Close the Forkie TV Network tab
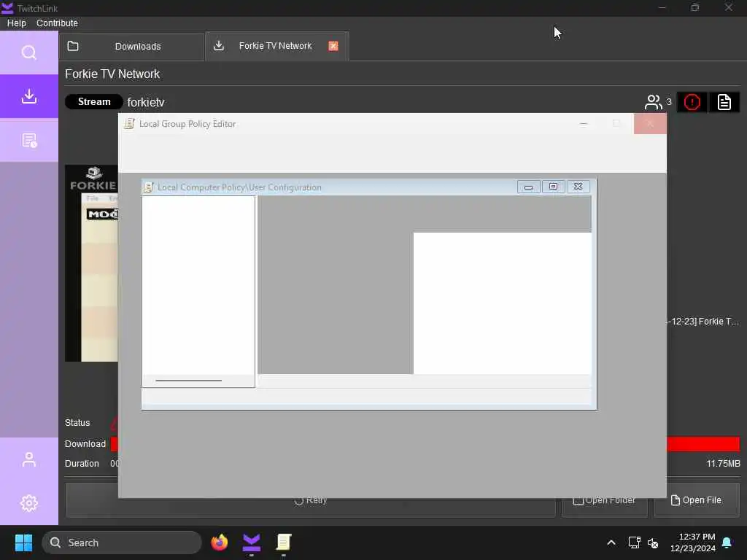 pos(333,46)
